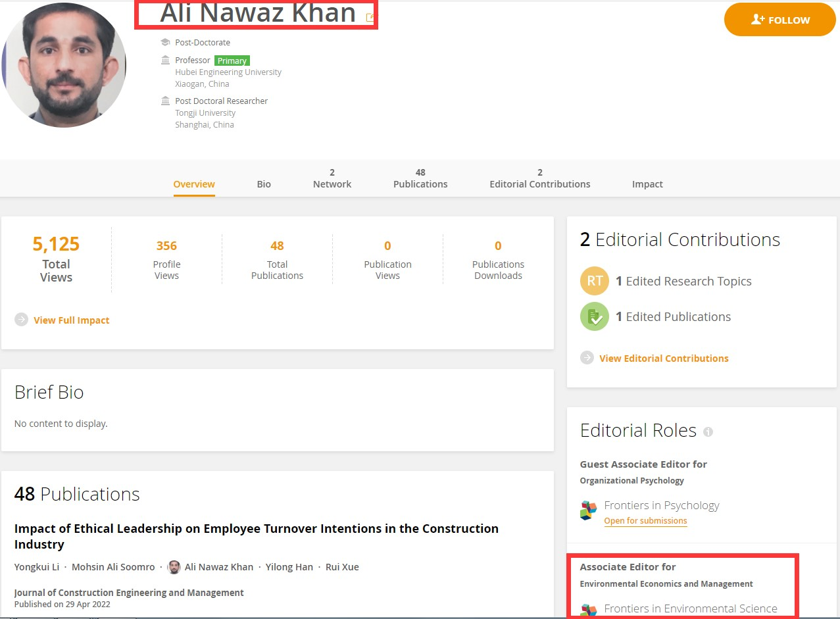
Task: Click the RT Edited Research Topics icon
Action: 594,281
